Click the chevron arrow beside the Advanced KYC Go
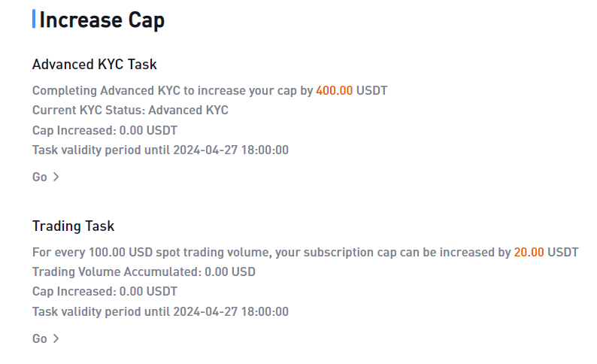This screenshot has width=597, height=364. [x=56, y=177]
